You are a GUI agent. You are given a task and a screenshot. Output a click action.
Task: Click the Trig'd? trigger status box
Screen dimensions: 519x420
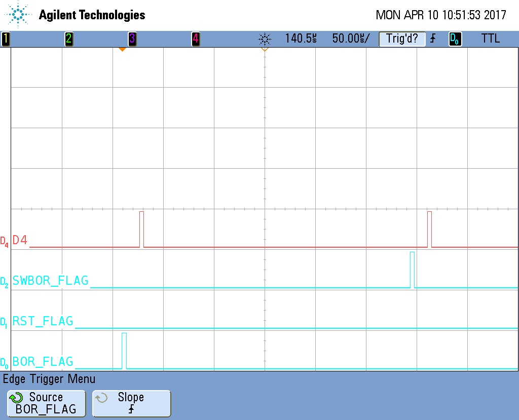[x=402, y=39]
